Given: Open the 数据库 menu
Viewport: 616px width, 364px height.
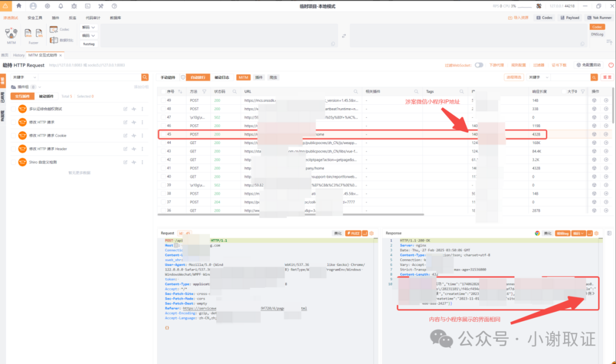Looking at the screenshot, I should click(115, 18).
